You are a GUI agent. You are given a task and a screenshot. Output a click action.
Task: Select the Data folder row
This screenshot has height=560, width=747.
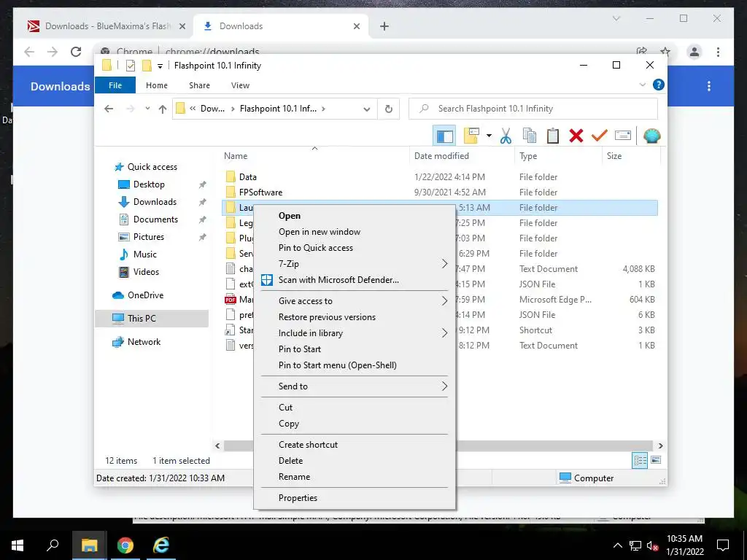(440, 177)
